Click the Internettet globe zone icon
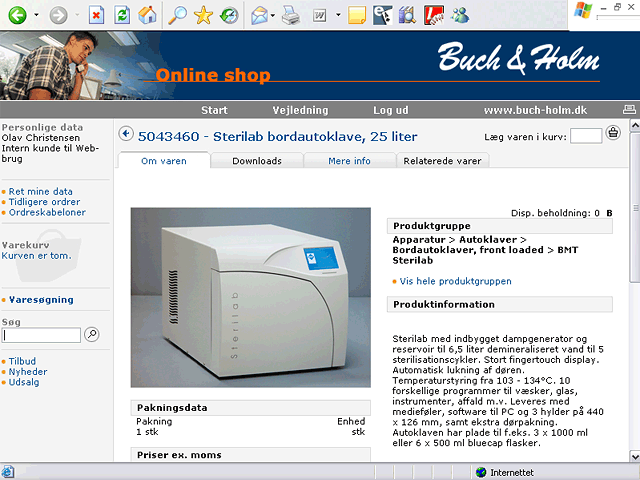Image resolution: width=640 pixels, height=480 pixels. click(481, 472)
